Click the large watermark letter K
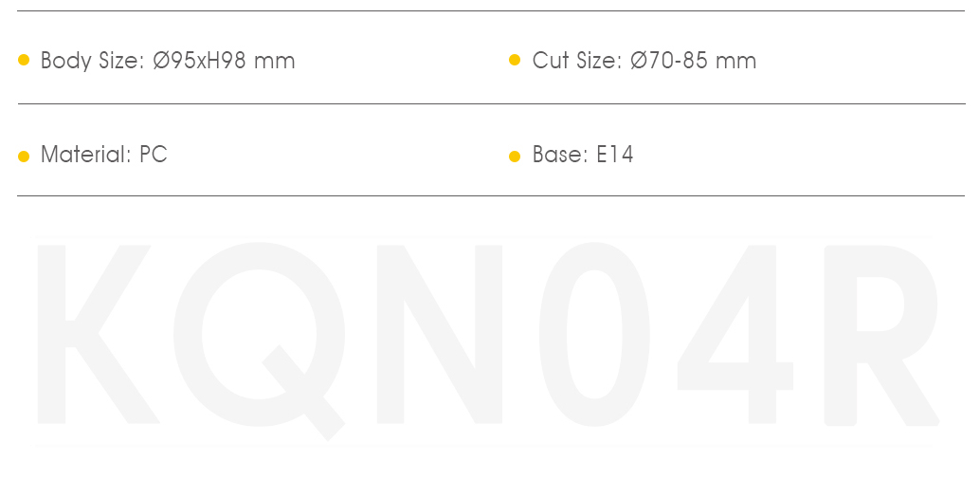The image size is (980, 480). pyautogui.click(x=99, y=334)
